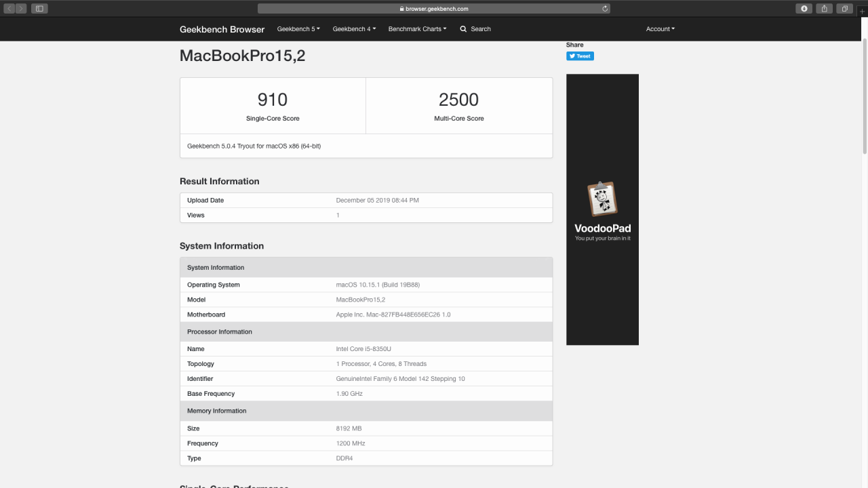Screen dimensions: 868x488
Task: Click the Multi-Core Score label
Action: point(459,119)
